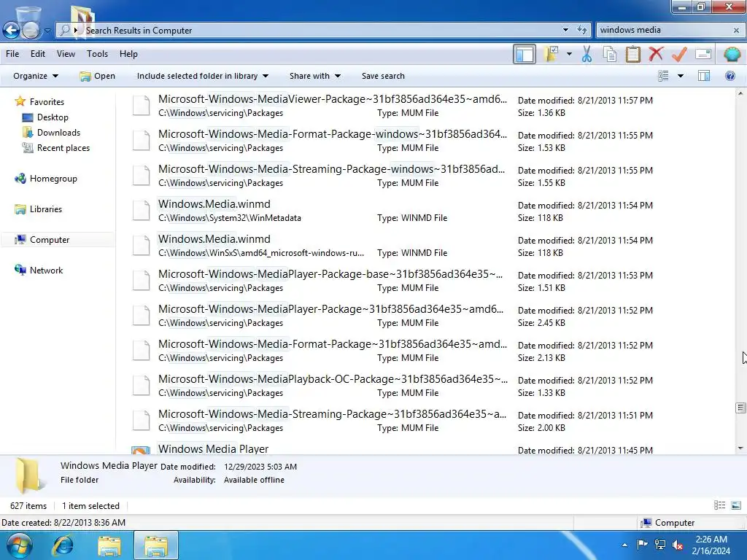This screenshot has height=560, width=747.
Task: Go back with the Back arrow
Action: [11, 30]
